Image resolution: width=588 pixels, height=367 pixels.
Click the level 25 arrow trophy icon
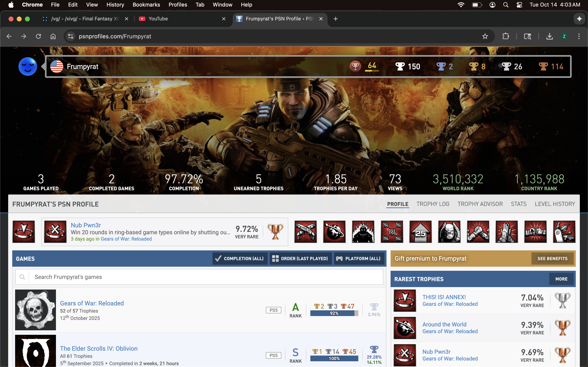coord(420,232)
